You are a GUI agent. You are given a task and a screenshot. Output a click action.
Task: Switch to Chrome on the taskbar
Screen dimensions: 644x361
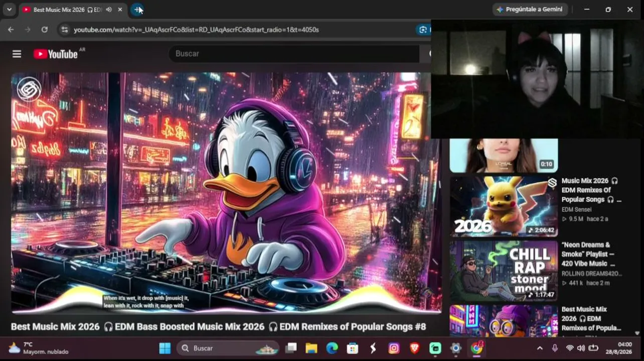[x=476, y=348]
